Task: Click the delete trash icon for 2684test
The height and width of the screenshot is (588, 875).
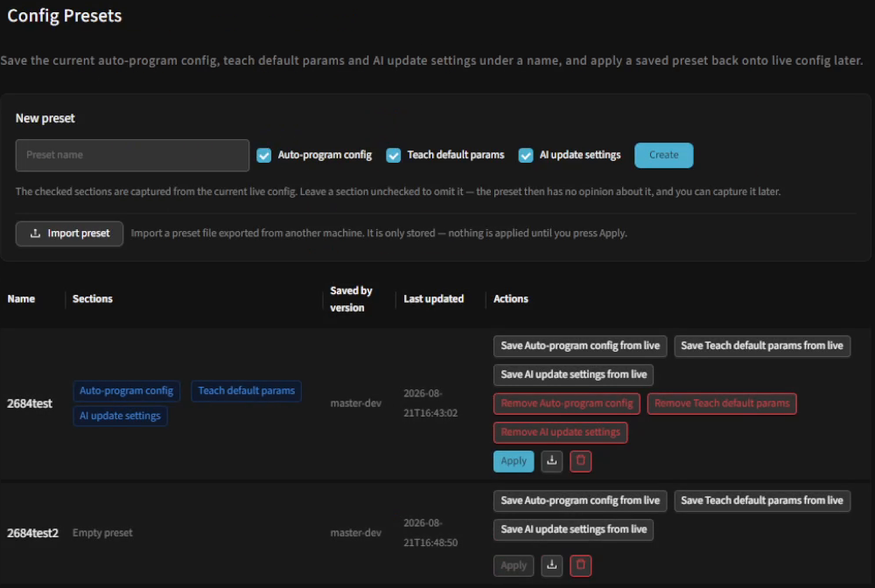Action: click(580, 461)
